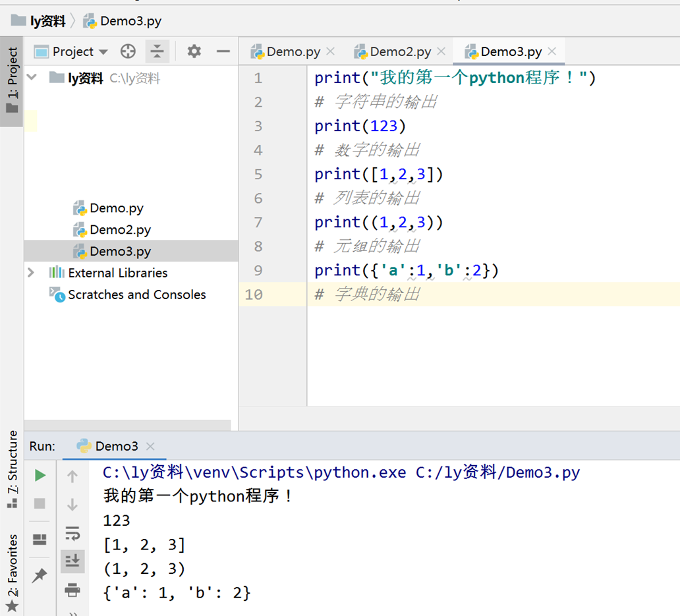The image size is (680, 616).
Task: Hide the Project tool window
Action: click(x=223, y=51)
